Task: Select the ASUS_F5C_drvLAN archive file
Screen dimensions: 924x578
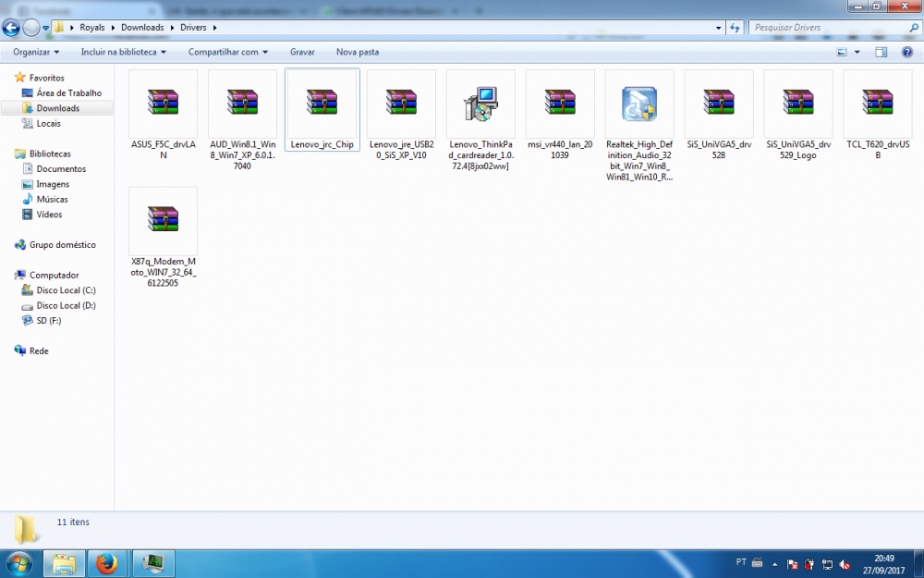Action: pyautogui.click(x=163, y=102)
